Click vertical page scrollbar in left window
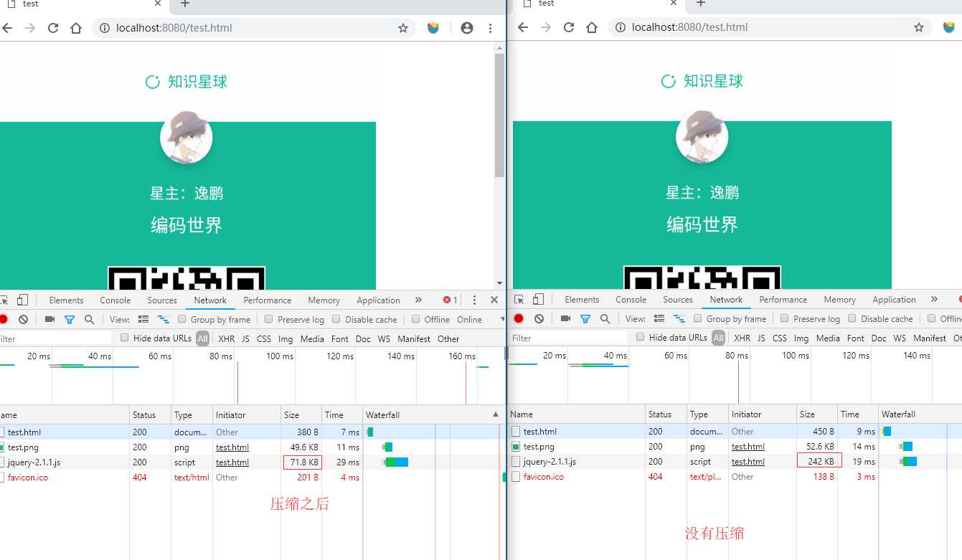Viewport: 962px width, 560px height. tap(499, 115)
